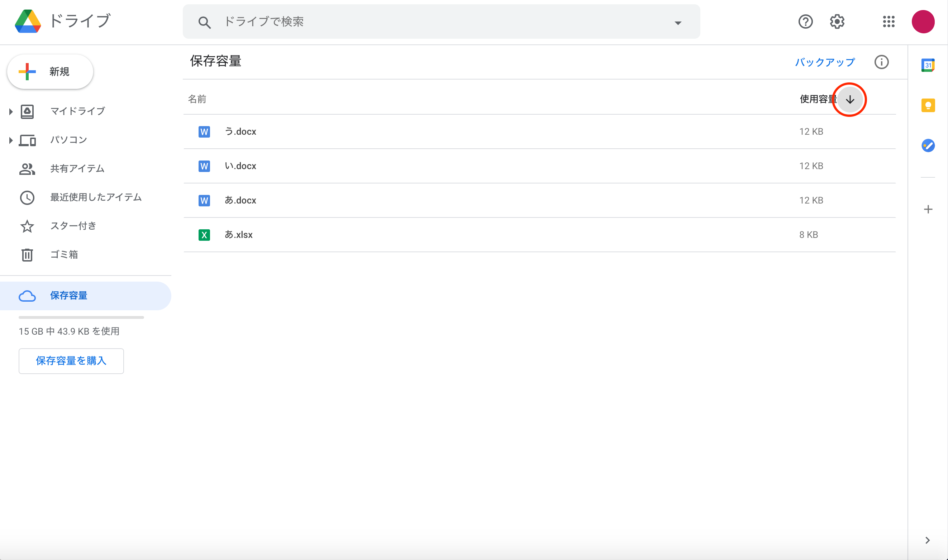The height and width of the screenshot is (560, 948).
Task: Open the help question mark icon
Action: click(805, 21)
